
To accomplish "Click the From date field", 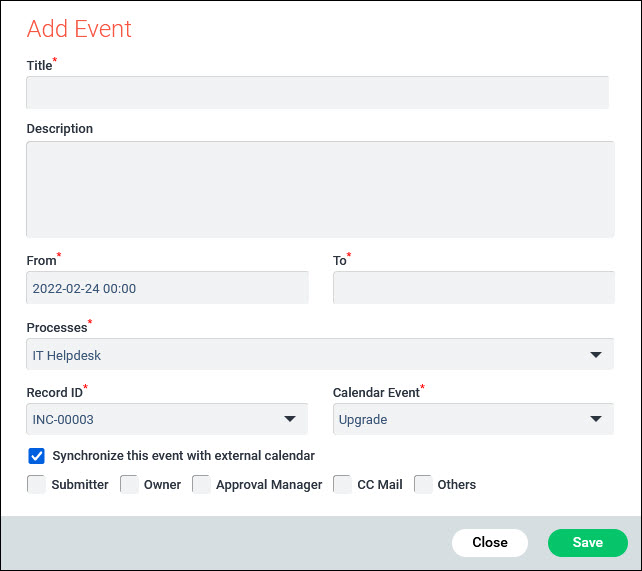I will pyautogui.click(x=167, y=288).
